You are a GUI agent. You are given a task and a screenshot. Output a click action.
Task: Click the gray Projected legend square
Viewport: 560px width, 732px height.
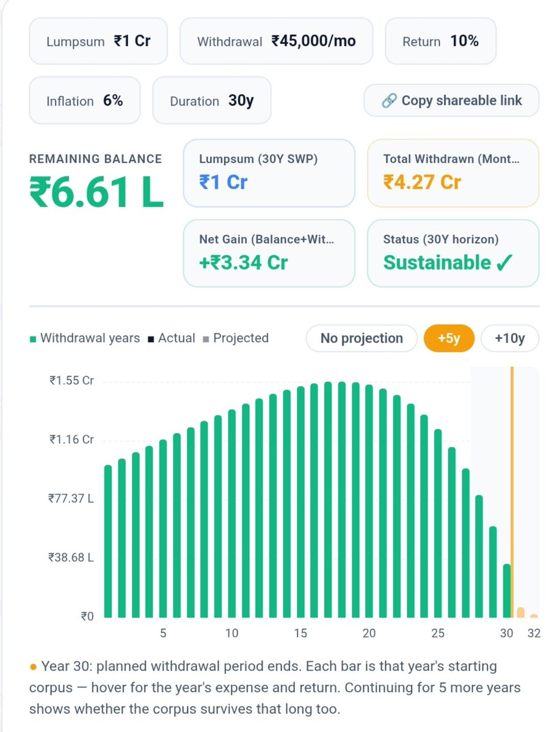coord(206,339)
